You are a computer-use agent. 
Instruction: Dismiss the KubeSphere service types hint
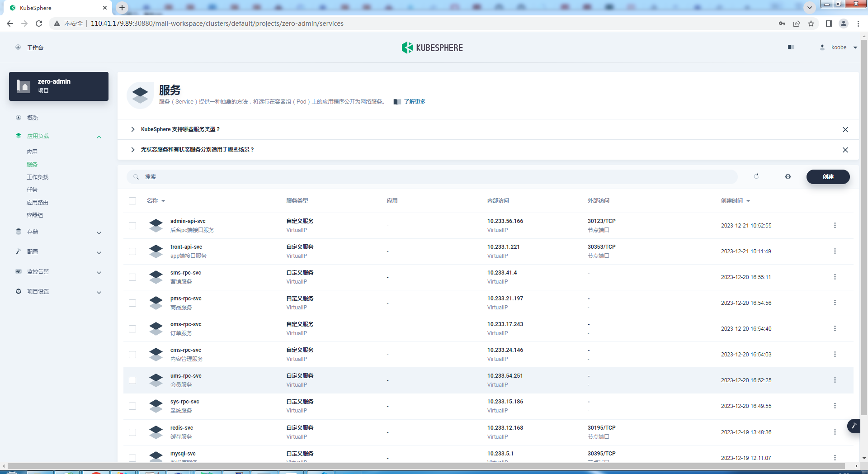[845, 129]
